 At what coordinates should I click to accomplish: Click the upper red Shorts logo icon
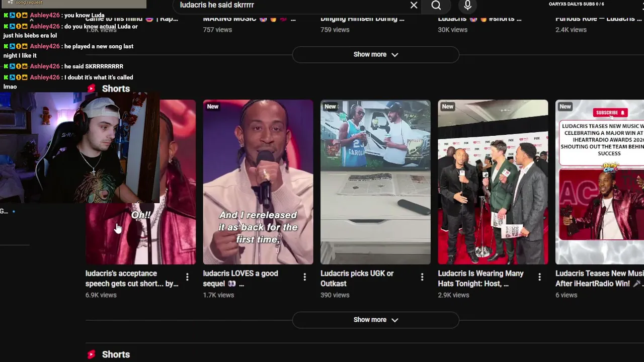click(x=91, y=88)
